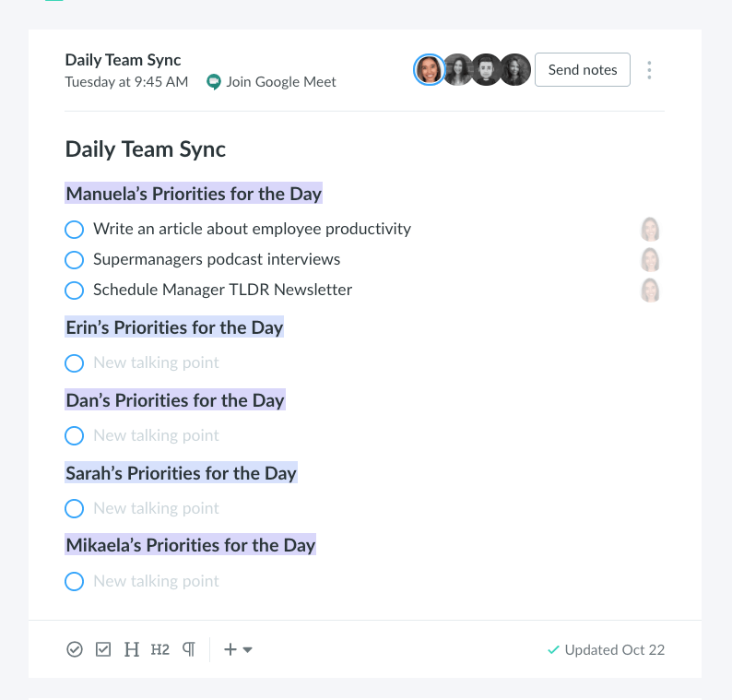The width and height of the screenshot is (732, 700).
Task: Check off Write an article about employee productivity
Action: (x=75, y=230)
